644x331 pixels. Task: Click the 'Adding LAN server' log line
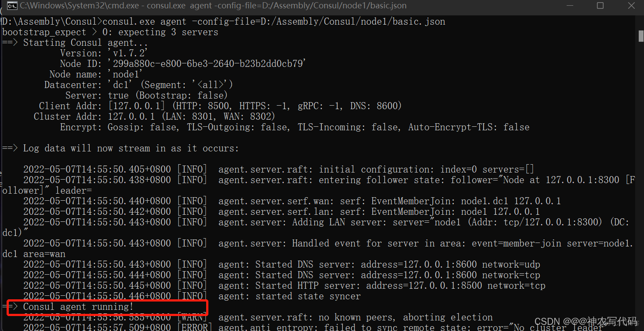point(316,228)
